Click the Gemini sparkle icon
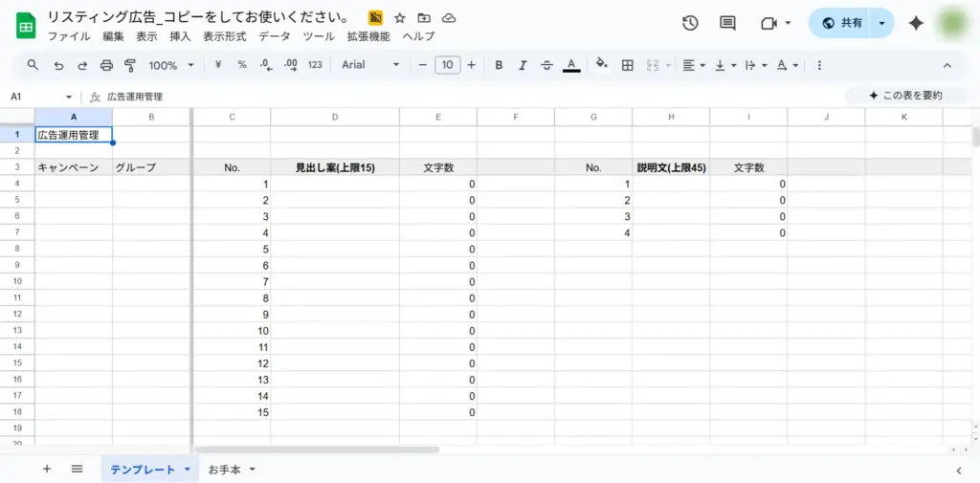Screen dimensions: 980x483 pyautogui.click(x=916, y=24)
